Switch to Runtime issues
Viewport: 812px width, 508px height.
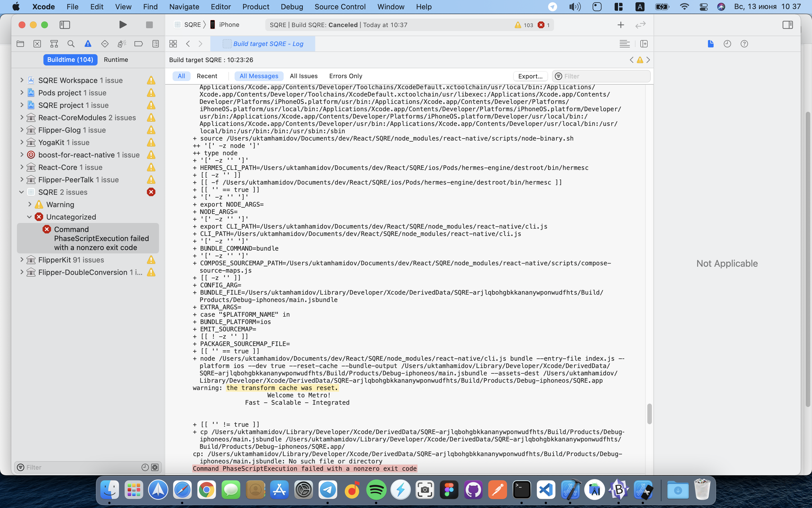tap(116, 60)
